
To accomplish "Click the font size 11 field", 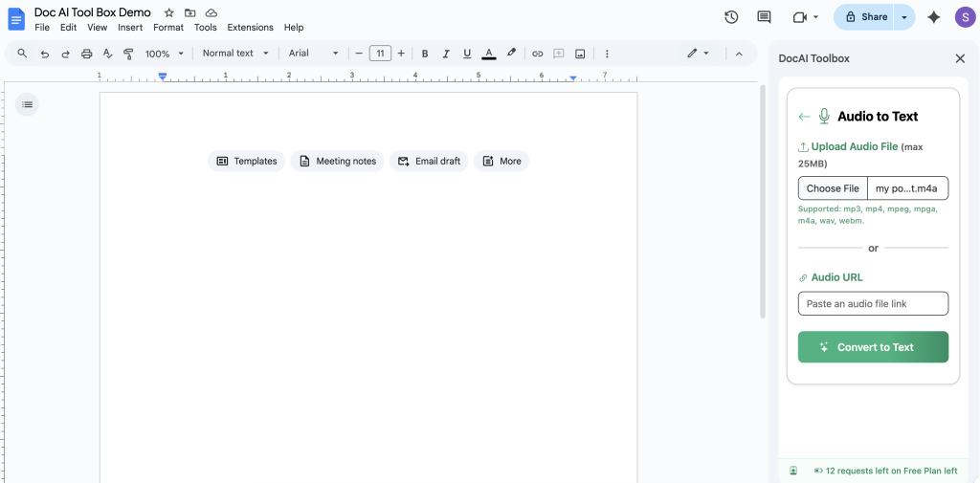I will click(380, 54).
